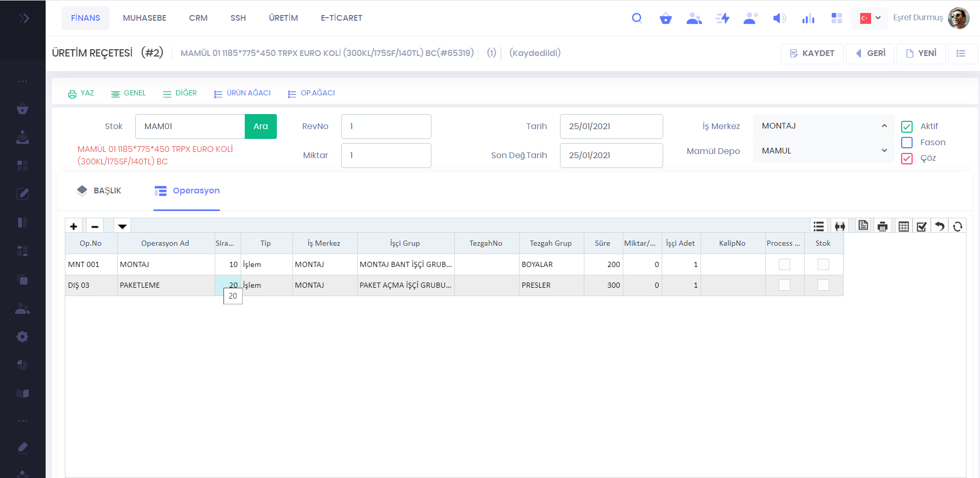Click the megaphone announcements icon

779,19
